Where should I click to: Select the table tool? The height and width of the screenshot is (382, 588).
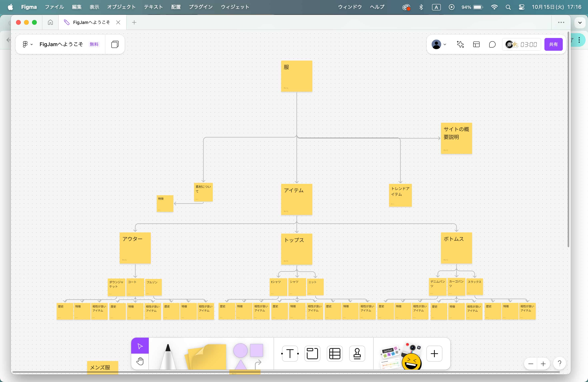(x=335, y=354)
